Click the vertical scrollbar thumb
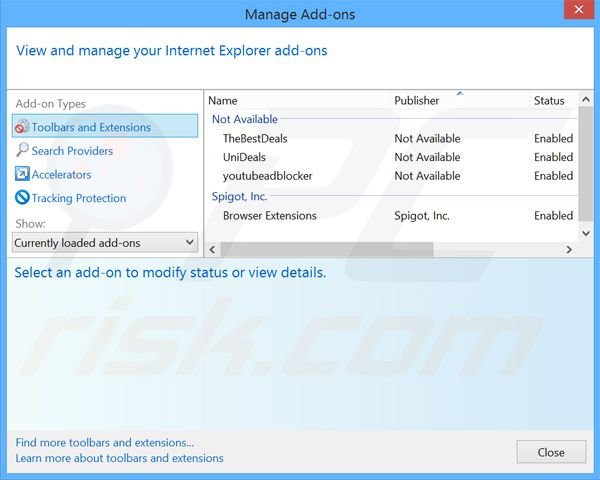The width and height of the screenshot is (600, 480). [x=585, y=164]
